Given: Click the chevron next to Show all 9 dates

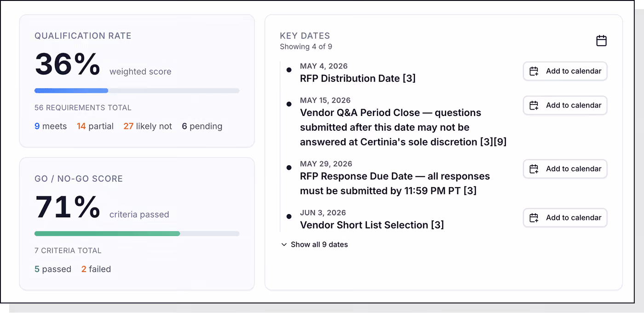Looking at the screenshot, I should (284, 244).
